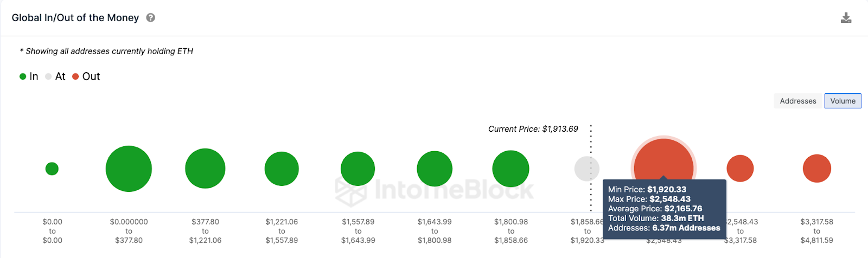
Task: Select the small $0.00 to $0.00 bubble
Action: (x=52, y=169)
